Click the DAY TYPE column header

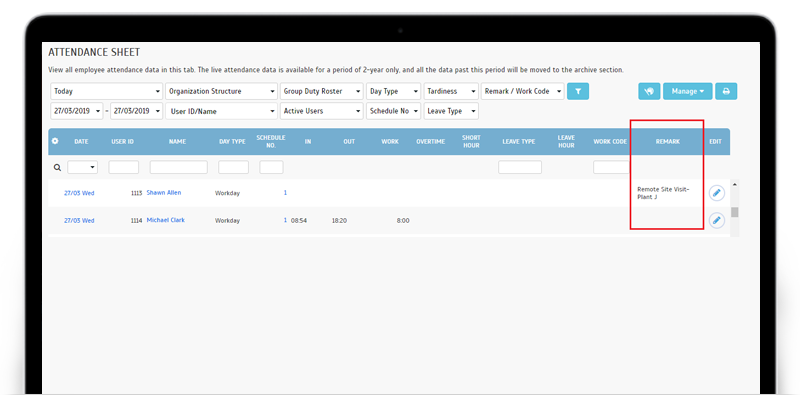pos(232,141)
